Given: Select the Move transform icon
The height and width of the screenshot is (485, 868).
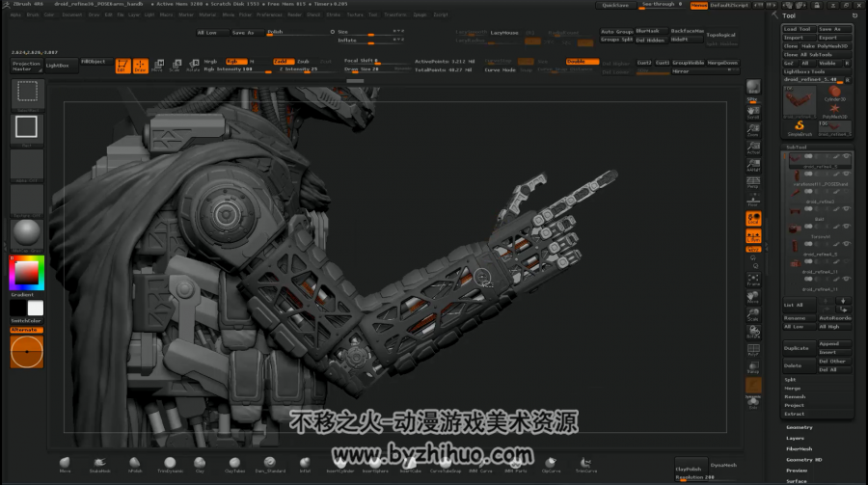Looking at the screenshot, I should click(158, 66).
